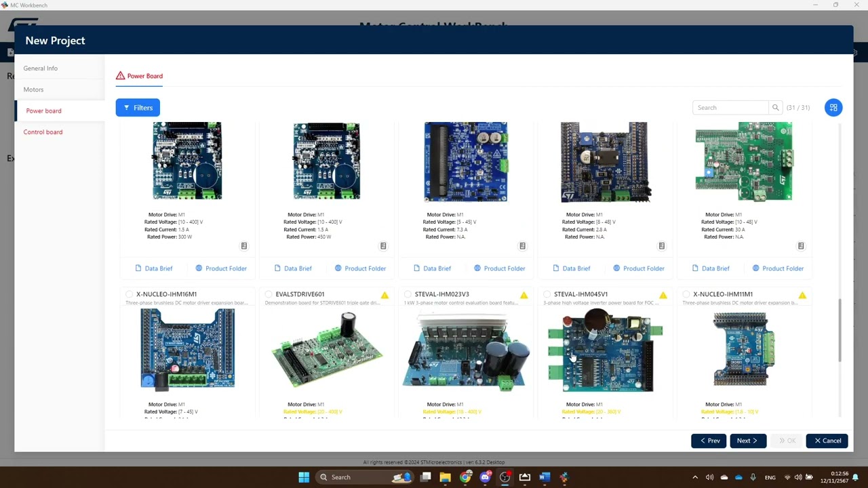Image resolution: width=868 pixels, height=488 pixels.
Task: Select the EVALSTDRIVE601 radio button
Action: pos(269,294)
